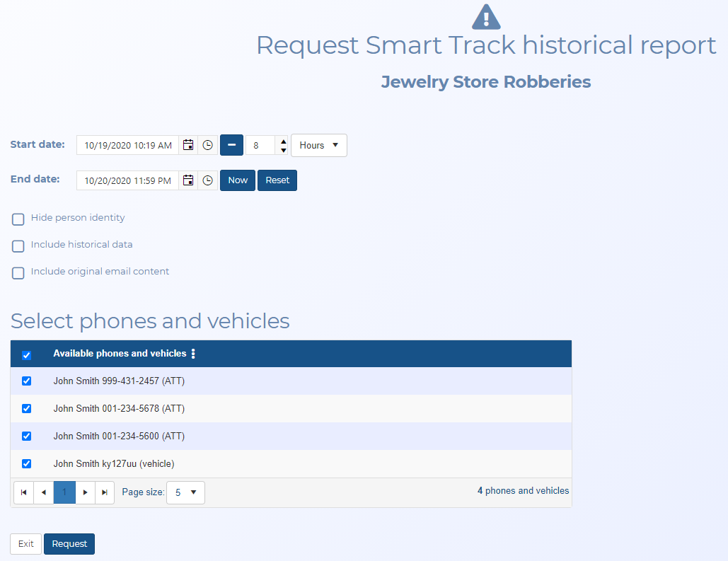This screenshot has width=728, height=561.
Task: Tick Include original email content
Action: click(18, 273)
